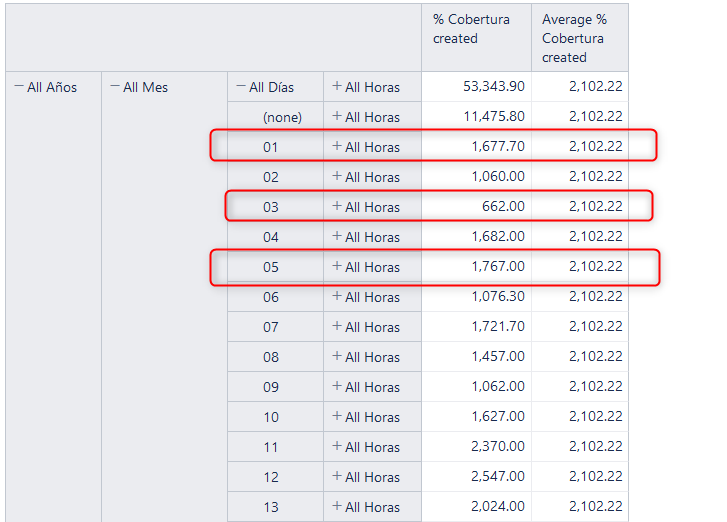Expand All Horas for day 05
The image size is (727, 522).
337,266
